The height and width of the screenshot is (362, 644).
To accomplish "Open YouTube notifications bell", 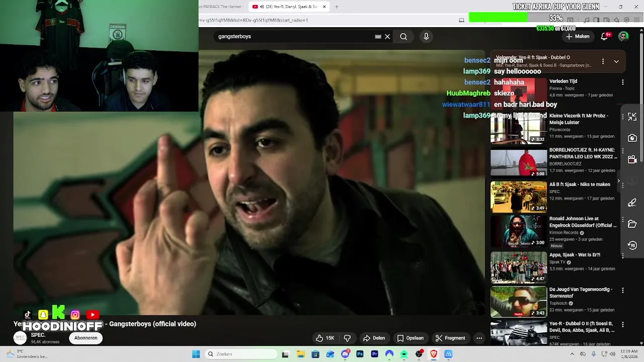I will click(605, 36).
